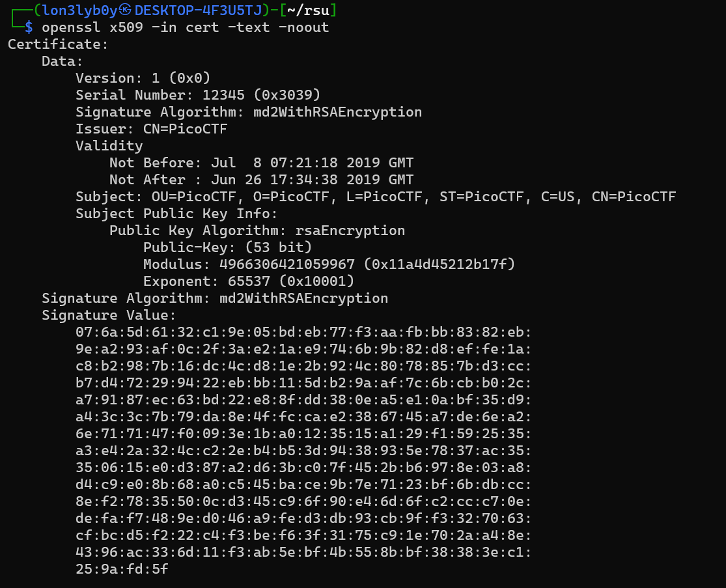Click the Issuer: CN=PicoCTF line

tap(152, 129)
